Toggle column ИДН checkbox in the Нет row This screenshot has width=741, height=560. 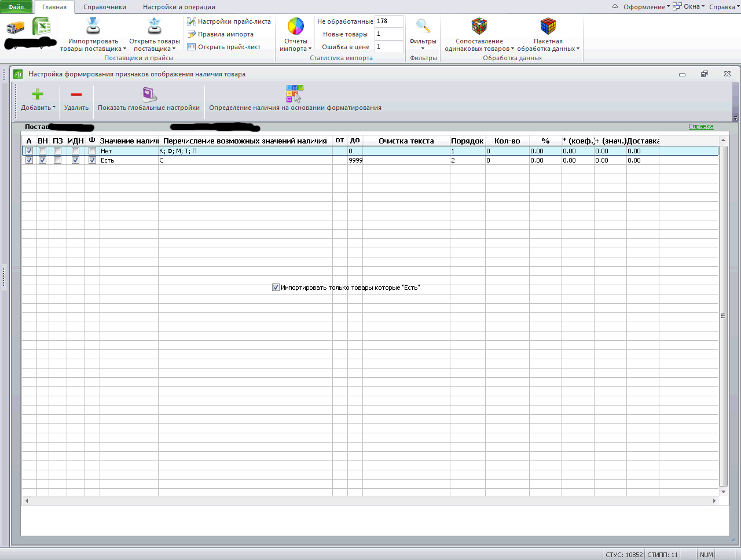tap(75, 151)
